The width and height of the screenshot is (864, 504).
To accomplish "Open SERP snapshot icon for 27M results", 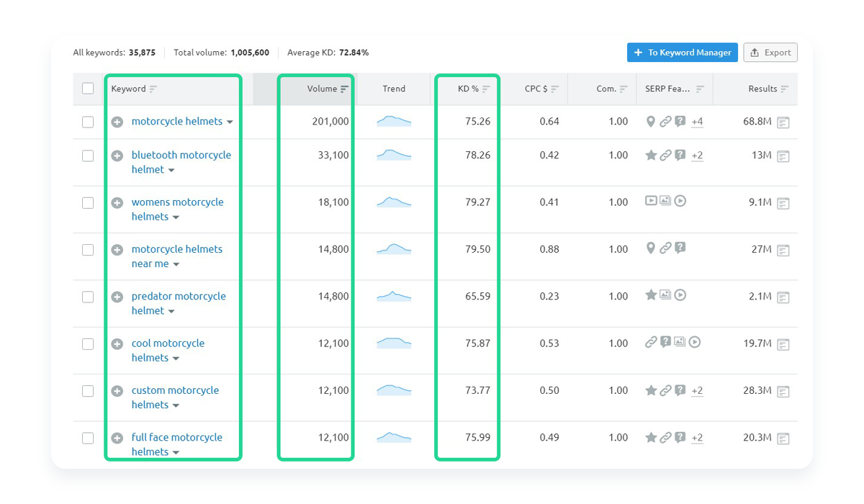I will coord(783,251).
